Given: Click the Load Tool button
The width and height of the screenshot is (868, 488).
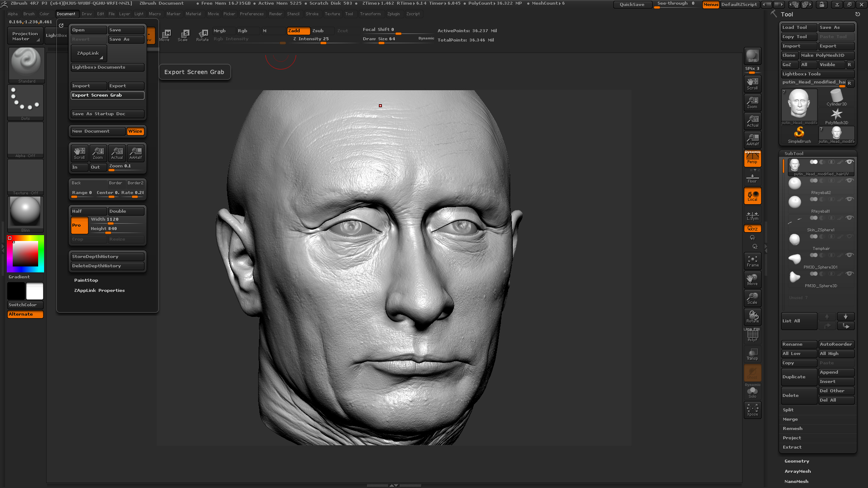Looking at the screenshot, I should click(799, 27).
